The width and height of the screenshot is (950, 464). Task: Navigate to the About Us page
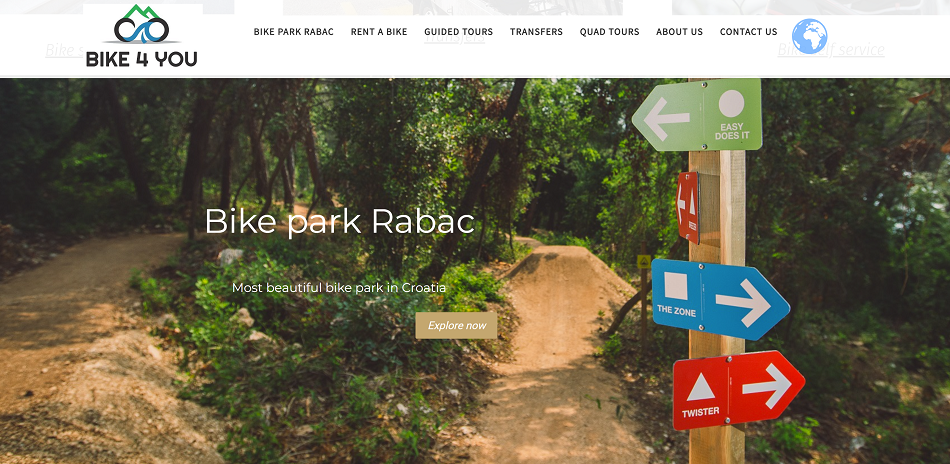coord(679,32)
